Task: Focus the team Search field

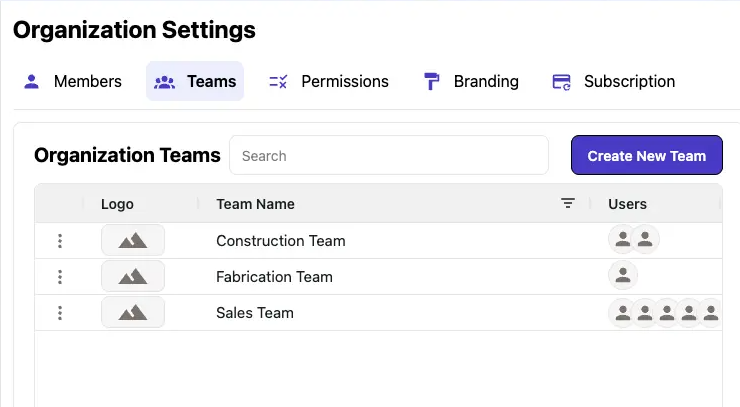Action: tap(389, 156)
